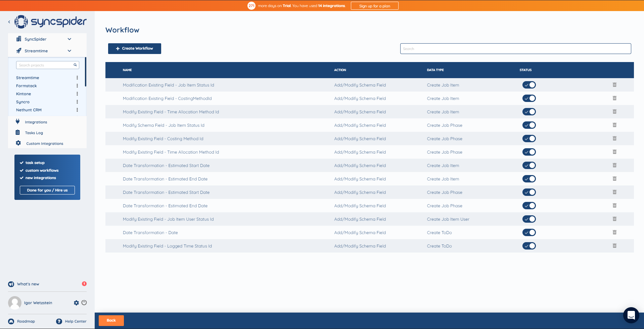Delete the 'CostingMethodId' workflow via trash icon
Screen dimensions: 644x329
(614, 98)
